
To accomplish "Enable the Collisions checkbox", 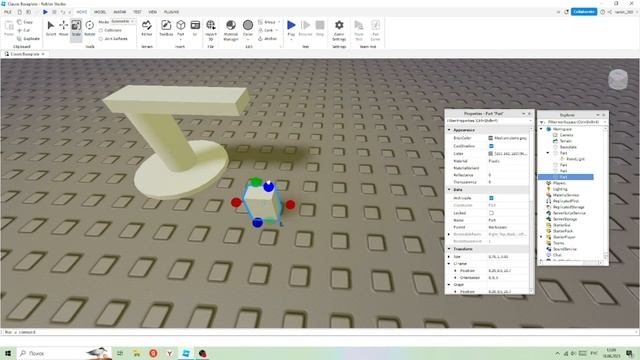I will [101, 30].
